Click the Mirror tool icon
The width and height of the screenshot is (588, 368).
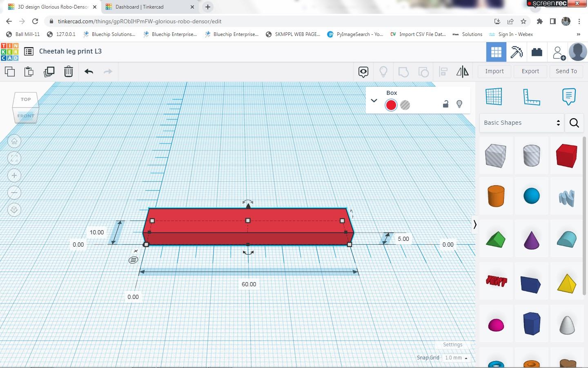(463, 72)
